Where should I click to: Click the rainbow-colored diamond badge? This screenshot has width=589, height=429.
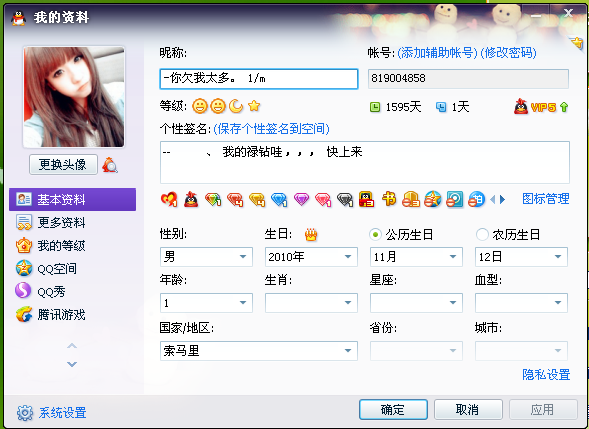213,199
